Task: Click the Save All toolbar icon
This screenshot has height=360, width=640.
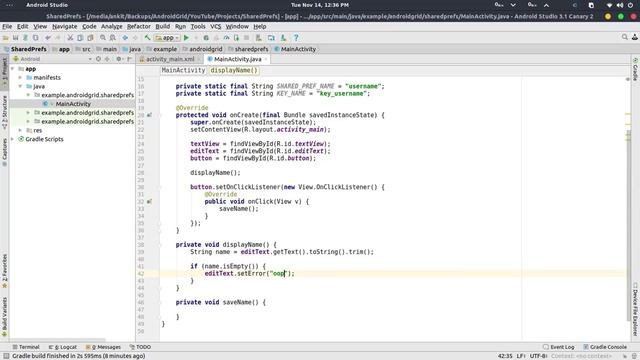Action: pos(16,38)
